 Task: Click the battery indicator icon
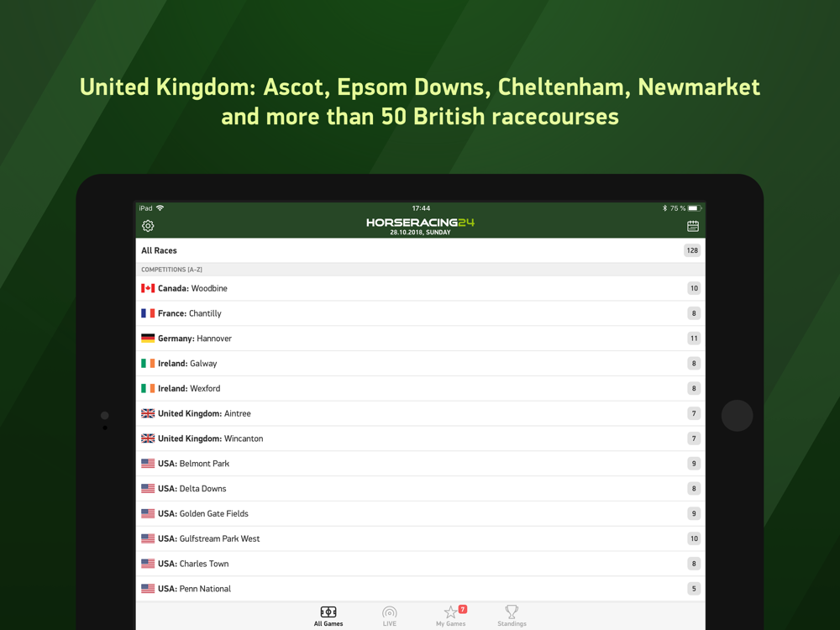(x=695, y=207)
